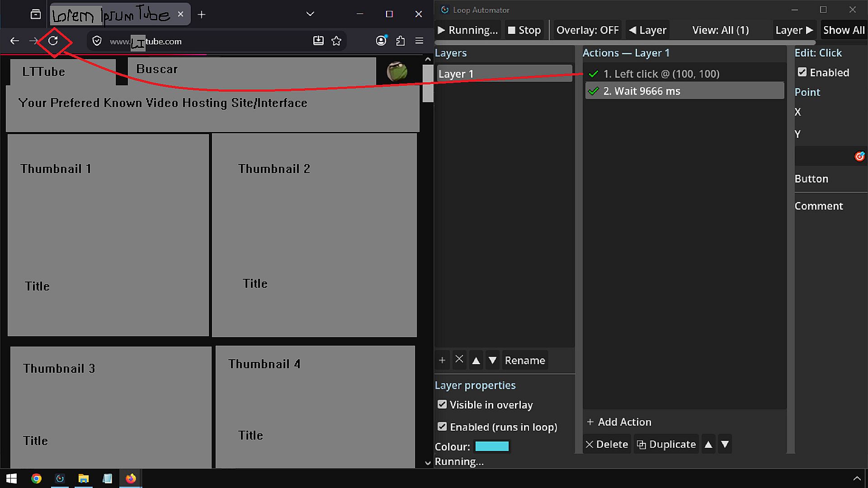Click the LTTube logo tab on page
The image size is (868, 488).
(x=63, y=72)
